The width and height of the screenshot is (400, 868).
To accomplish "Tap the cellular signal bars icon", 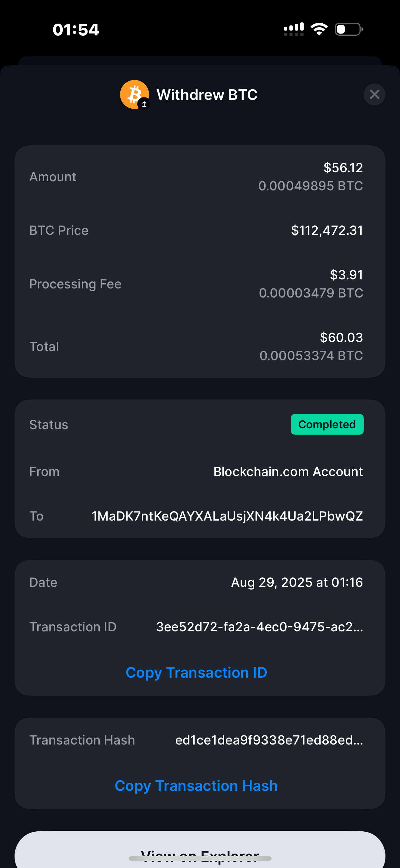I will [x=294, y=29].
